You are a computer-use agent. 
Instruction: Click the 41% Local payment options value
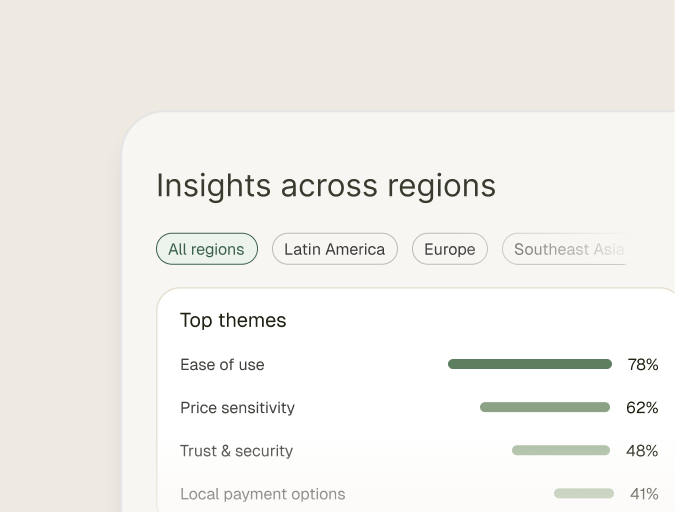[x=644, y=494]
